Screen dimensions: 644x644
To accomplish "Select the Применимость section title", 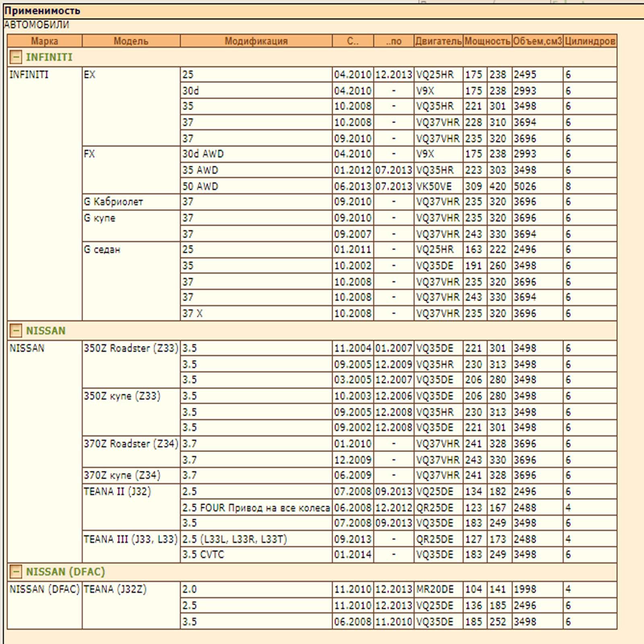I will (x=42, y=11).
